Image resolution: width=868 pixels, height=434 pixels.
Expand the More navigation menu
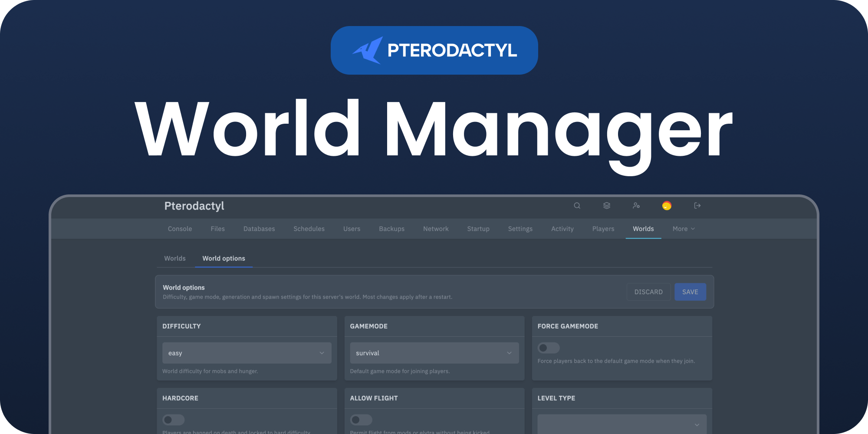[684, 229]
